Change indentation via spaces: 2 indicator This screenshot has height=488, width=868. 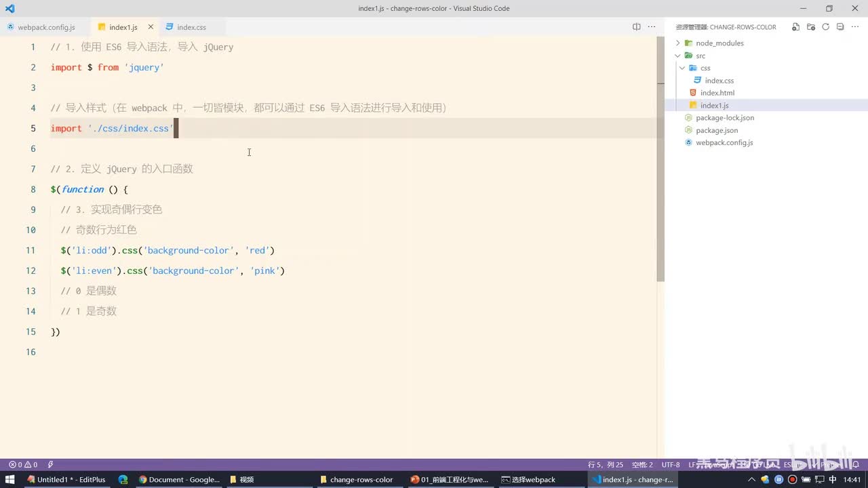642,465
